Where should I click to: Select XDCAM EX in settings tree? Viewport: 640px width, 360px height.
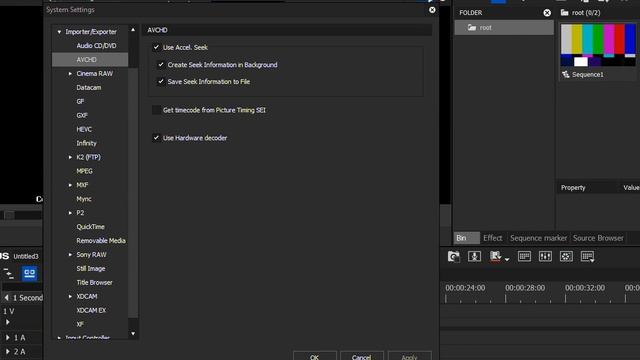pos(91,310)
